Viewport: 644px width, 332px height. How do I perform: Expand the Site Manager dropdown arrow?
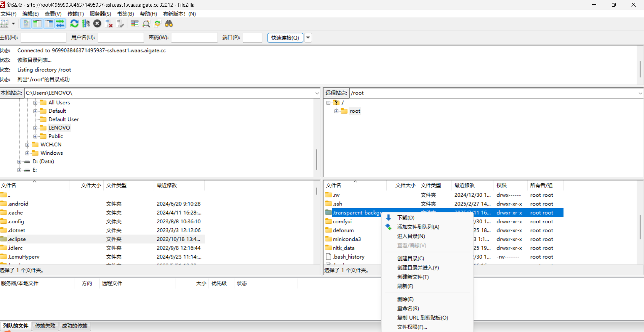[x=13, y=24]
